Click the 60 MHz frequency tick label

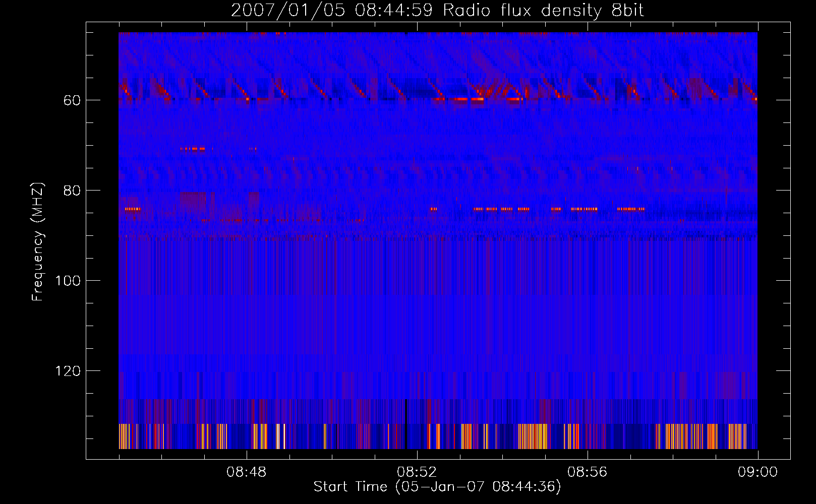[72, 100]
